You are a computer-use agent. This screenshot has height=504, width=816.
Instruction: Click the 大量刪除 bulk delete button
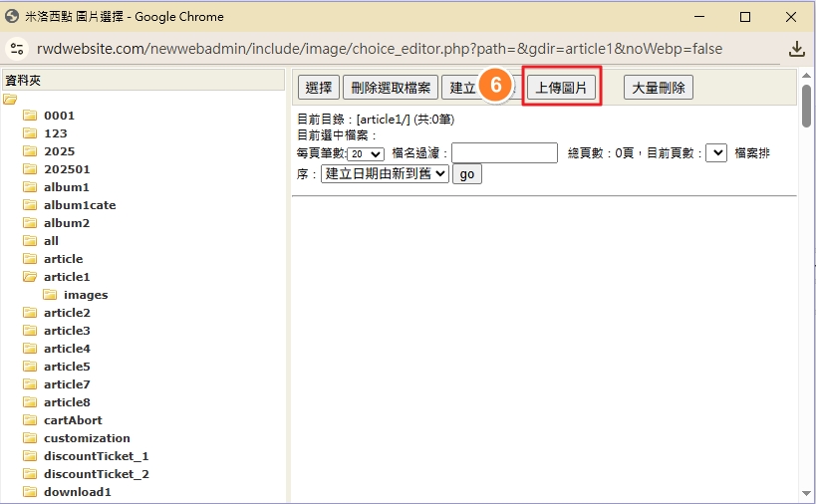659,88
